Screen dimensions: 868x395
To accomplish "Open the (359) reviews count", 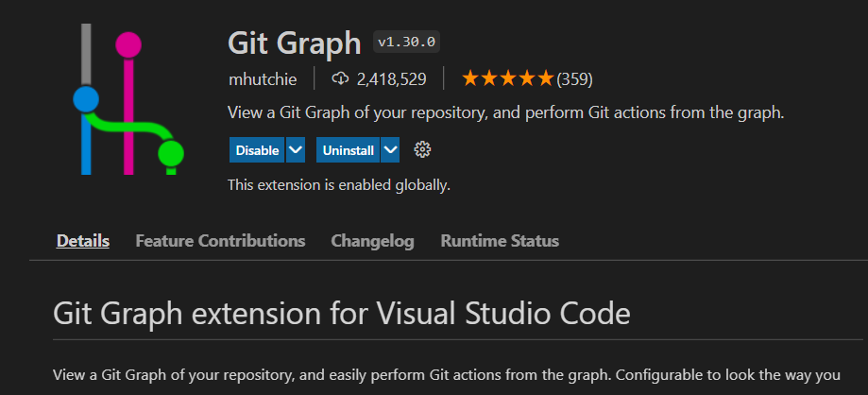I will point(574,79).
